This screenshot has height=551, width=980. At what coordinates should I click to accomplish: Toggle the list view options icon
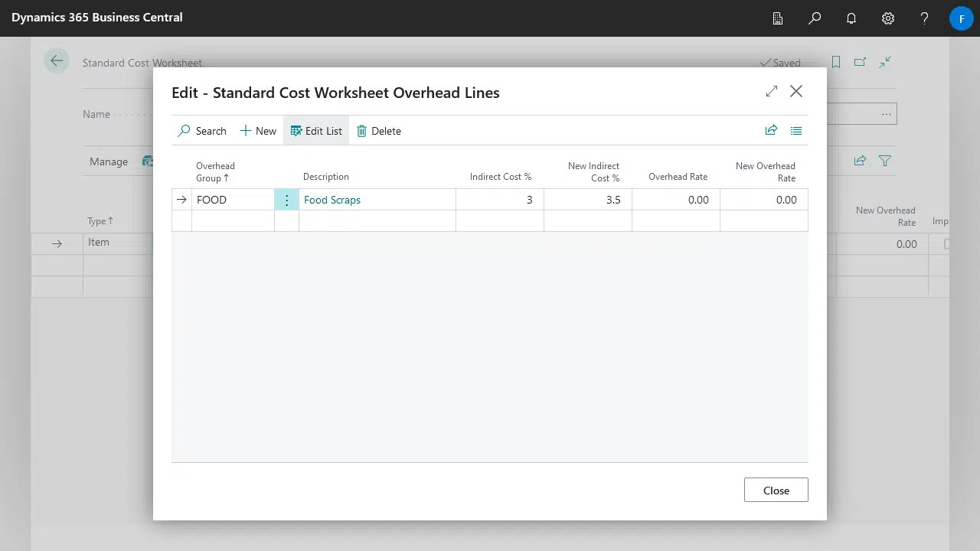pyautogui.click(x=796, y=131)
